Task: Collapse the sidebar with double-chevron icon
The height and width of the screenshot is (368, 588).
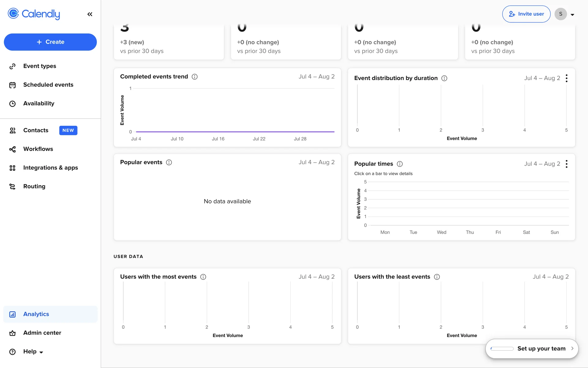Action: 90,14
